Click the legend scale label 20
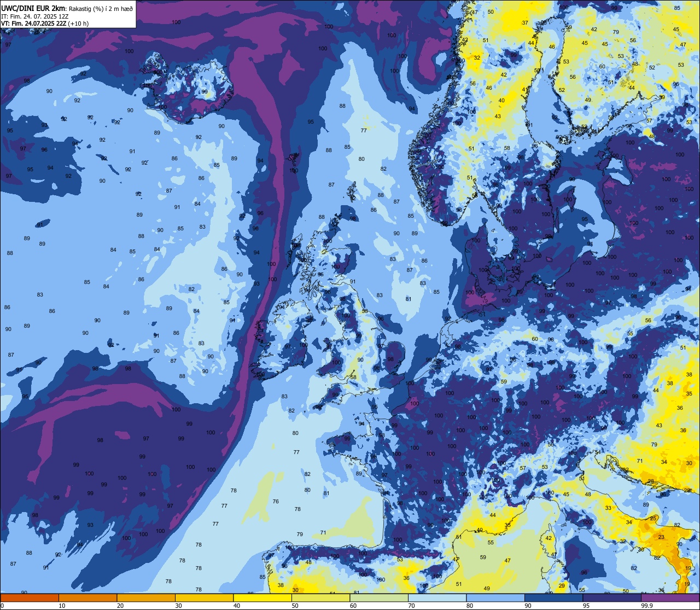 pyautogui.click(x=120, y=606)
